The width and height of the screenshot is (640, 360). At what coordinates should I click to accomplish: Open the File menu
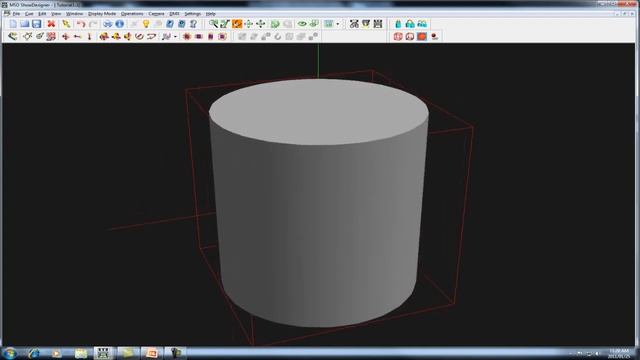pos(16,14)
